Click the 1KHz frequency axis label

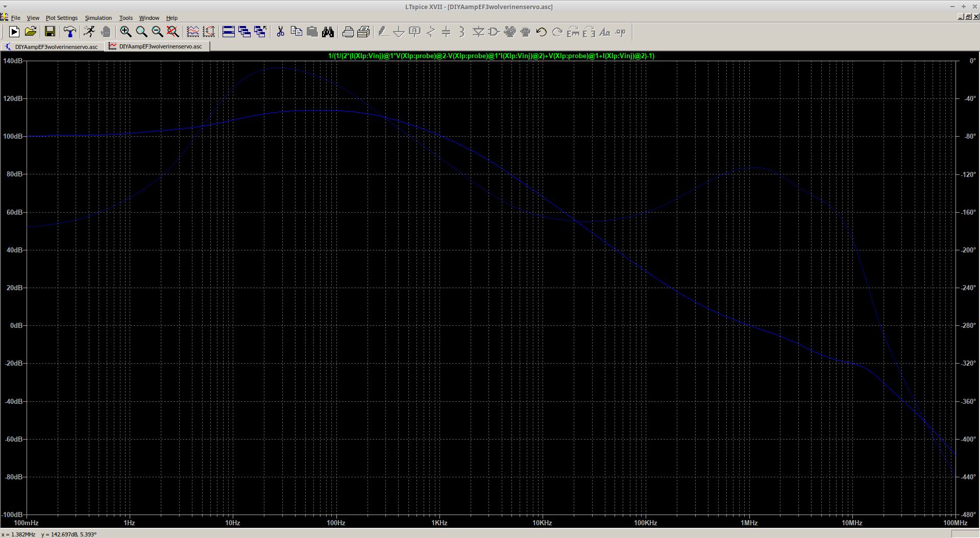click(439, 523)
